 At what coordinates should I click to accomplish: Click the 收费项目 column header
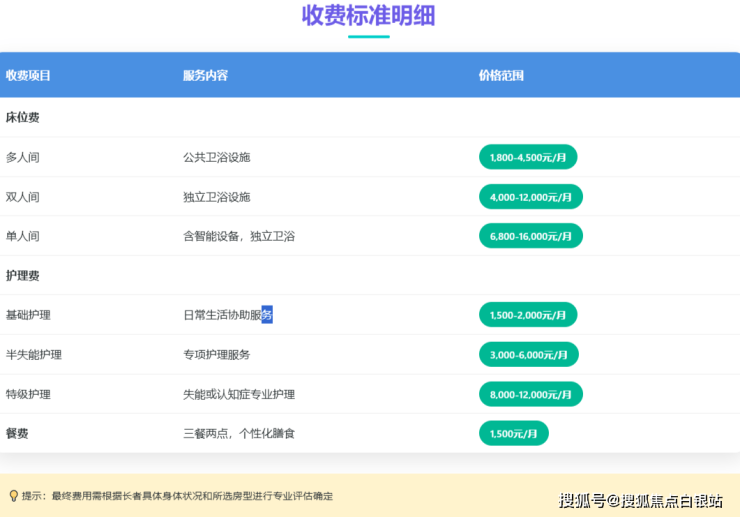[28, 75]
